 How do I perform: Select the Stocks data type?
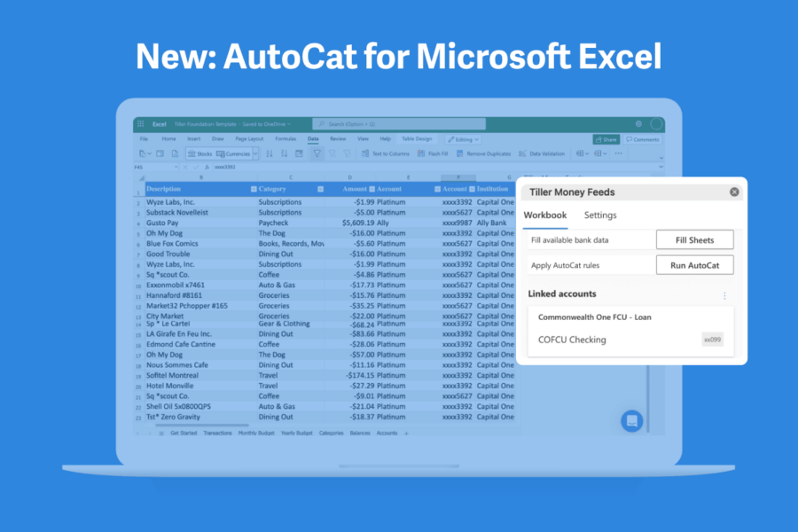click(x=200, y=152)
